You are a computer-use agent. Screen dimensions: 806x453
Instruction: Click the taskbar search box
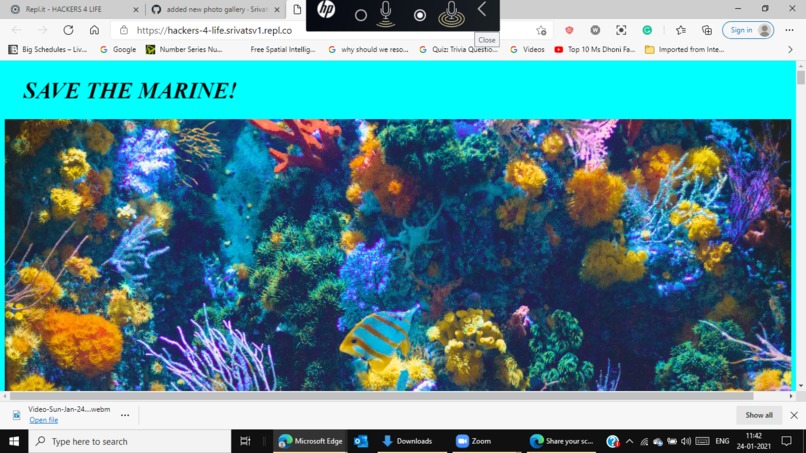(130, 441)
